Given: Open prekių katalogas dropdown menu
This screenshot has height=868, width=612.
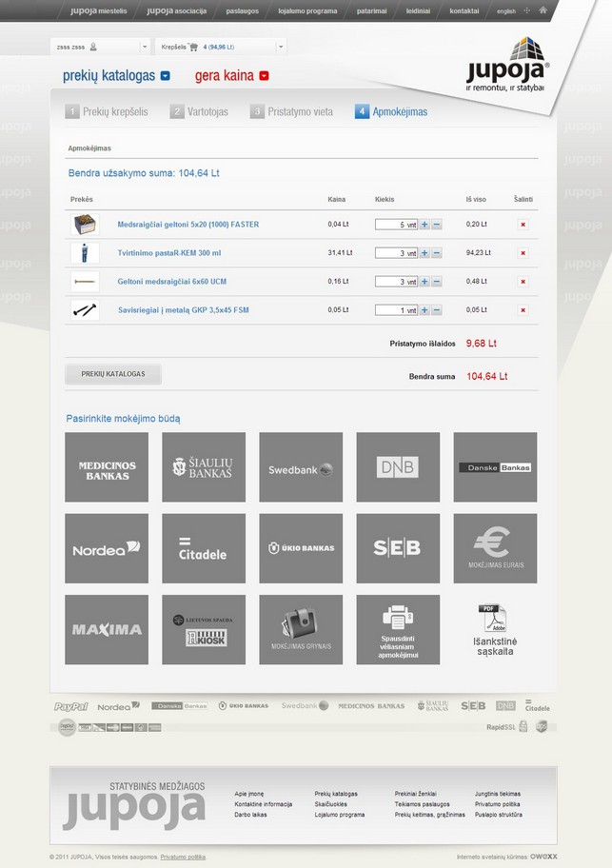Looking at the screenshot, I should click(x=165, y=76).
